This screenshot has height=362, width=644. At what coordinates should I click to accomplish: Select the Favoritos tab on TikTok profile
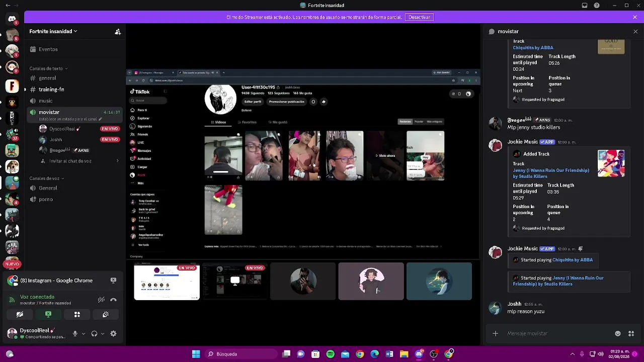(247, 122)
